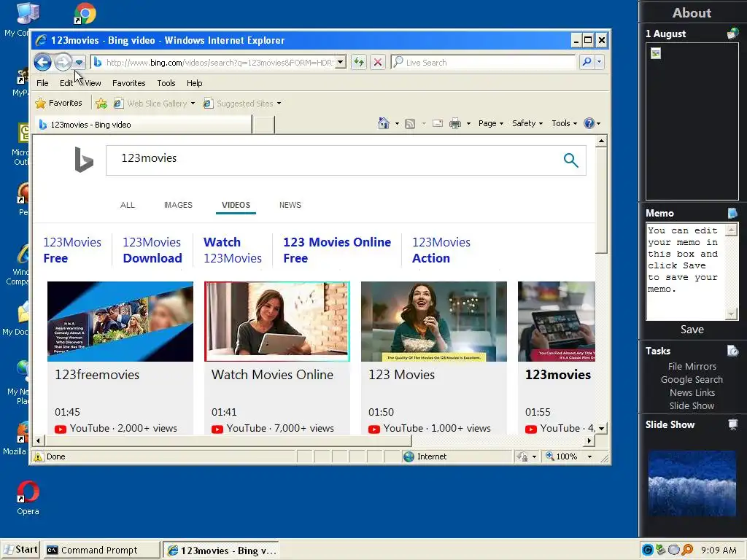This screenshot has height=560, width=747.
Task: Open the Favorites star button
Action: (x=58, y=103)
